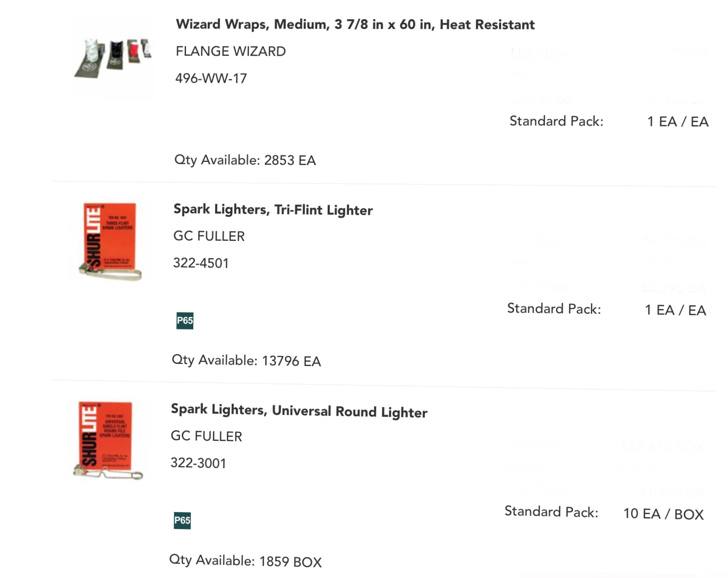Select part number 322-4501
728x578 pixels.
tap(201, 263)
